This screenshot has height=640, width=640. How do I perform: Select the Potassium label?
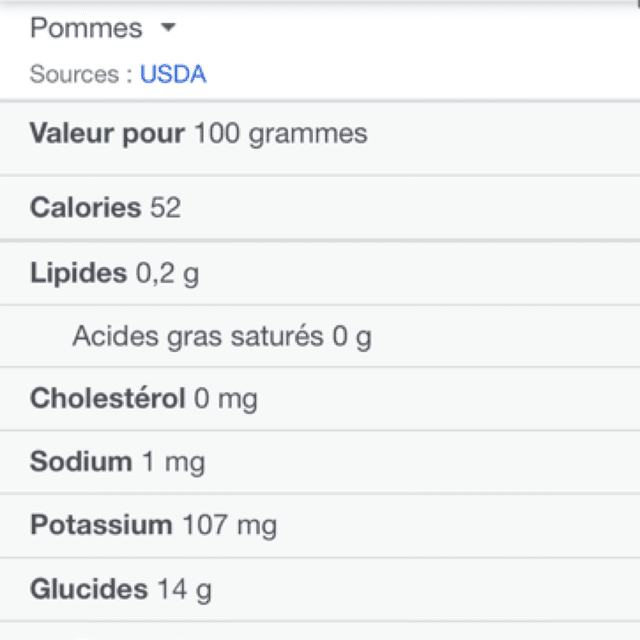pyautogui.click(x=101, y=525)
